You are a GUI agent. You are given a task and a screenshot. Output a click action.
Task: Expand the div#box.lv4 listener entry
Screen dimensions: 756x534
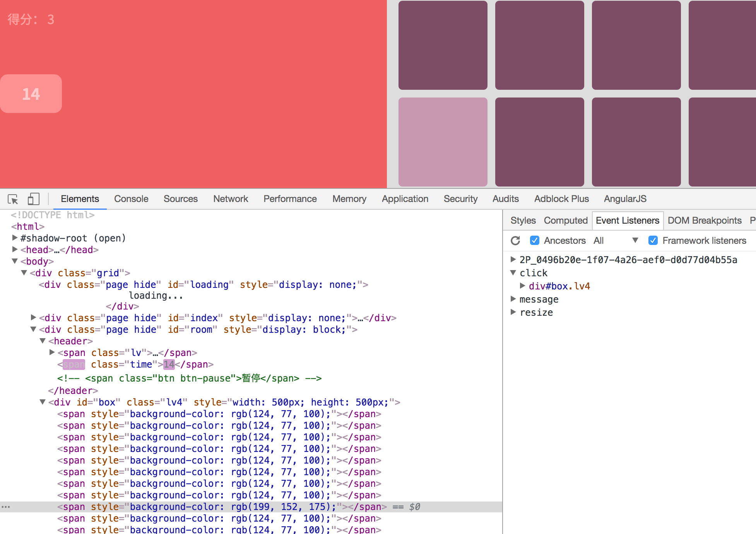tap(522, 286)
